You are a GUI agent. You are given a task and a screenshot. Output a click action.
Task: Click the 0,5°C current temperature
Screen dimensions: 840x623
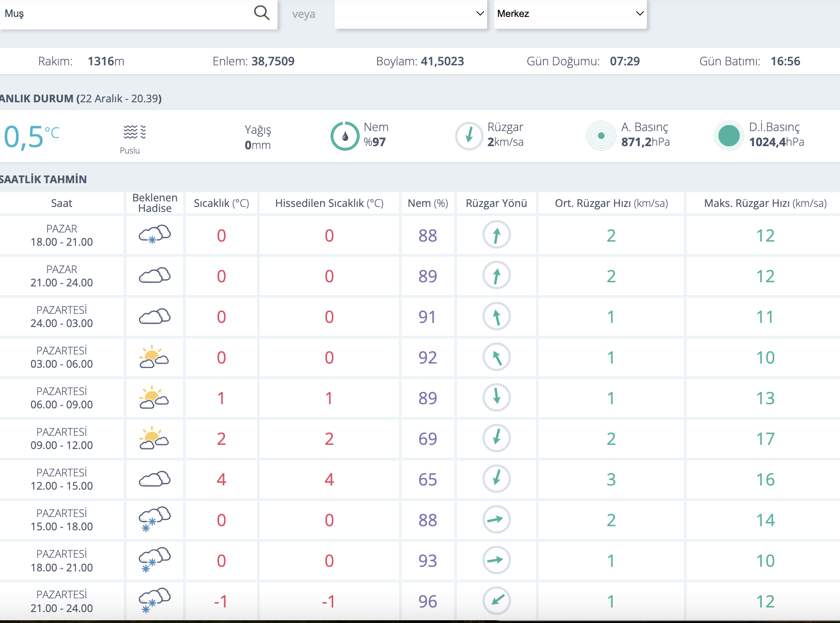pyautogui.click(x=31, y=137)
